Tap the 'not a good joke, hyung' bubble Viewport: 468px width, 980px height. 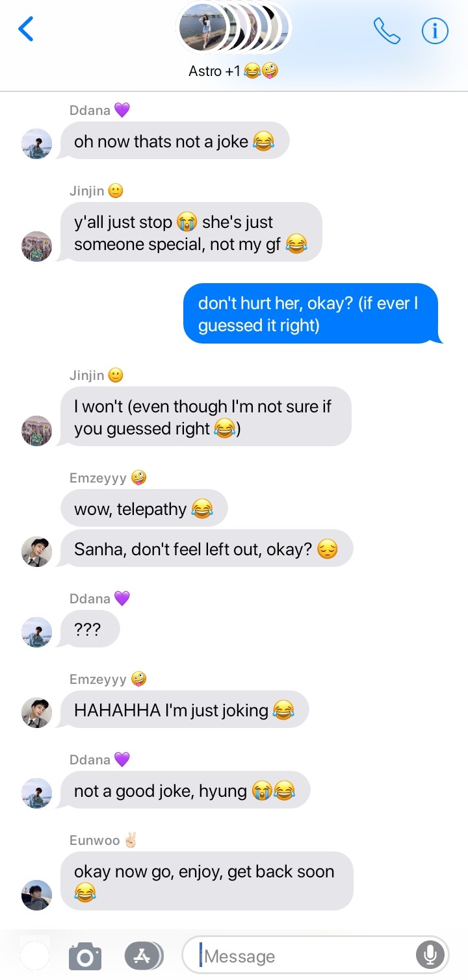(x=185, y=790)
